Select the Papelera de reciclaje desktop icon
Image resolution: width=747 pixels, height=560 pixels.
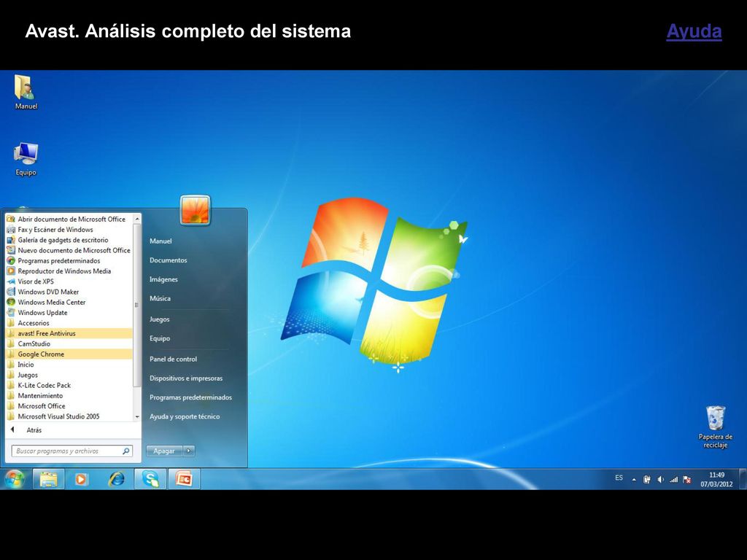coord(715,427)
